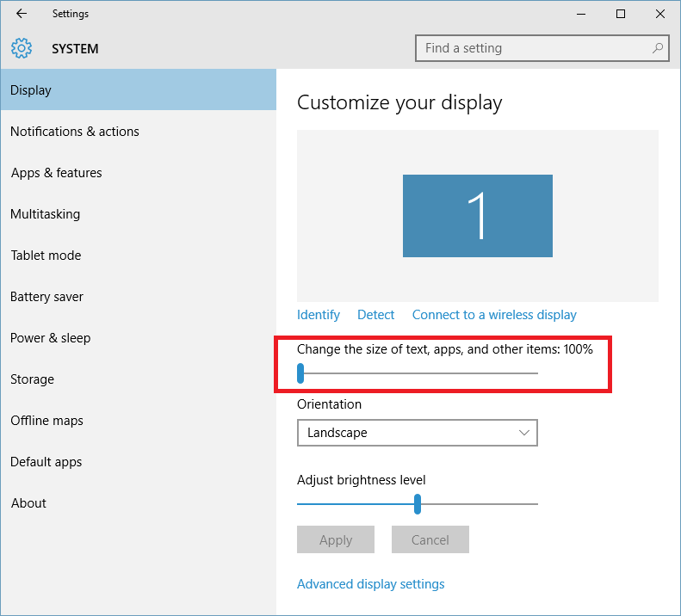Select Storage in the sidebar
Screen dimensions: 681x616
pyautogui.click(x=33, y=379)
